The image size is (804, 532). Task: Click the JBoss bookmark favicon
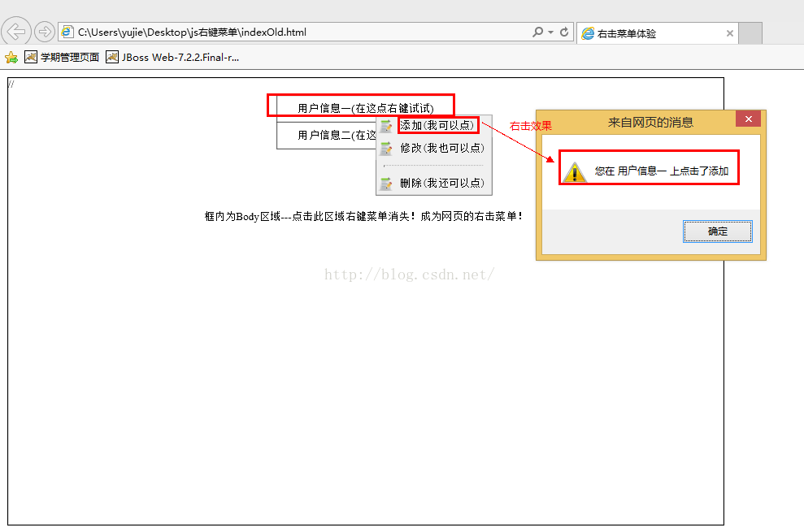(x=112, y=57)
